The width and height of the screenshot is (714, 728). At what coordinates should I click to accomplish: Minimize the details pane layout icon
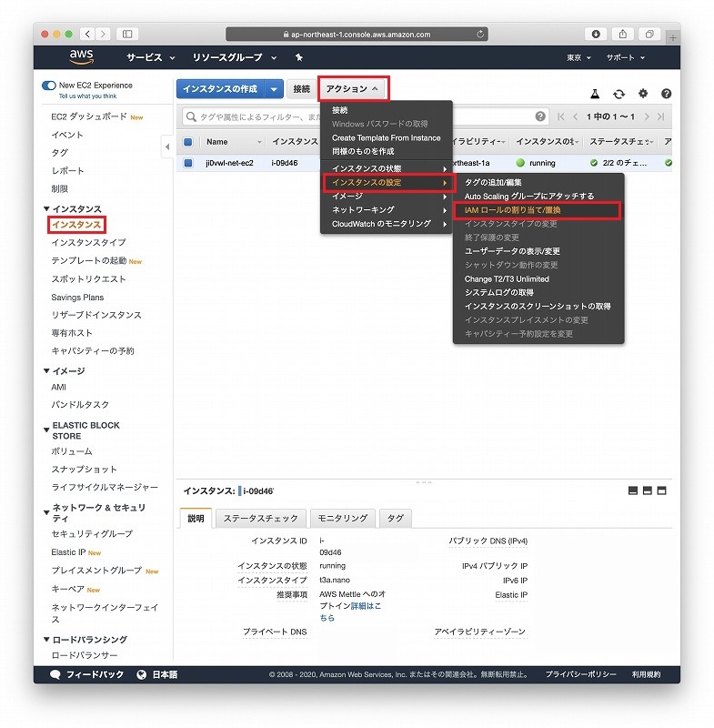pyautogui.click(x=633, y=490)
